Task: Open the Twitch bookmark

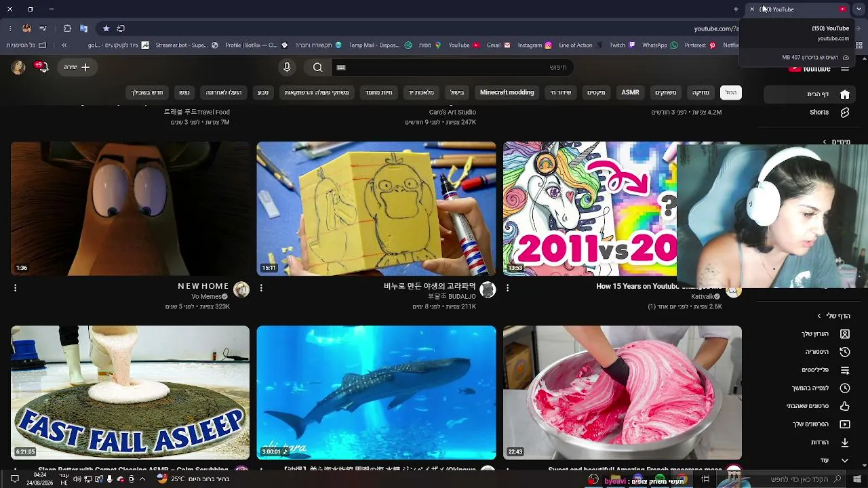Action: 622,45
